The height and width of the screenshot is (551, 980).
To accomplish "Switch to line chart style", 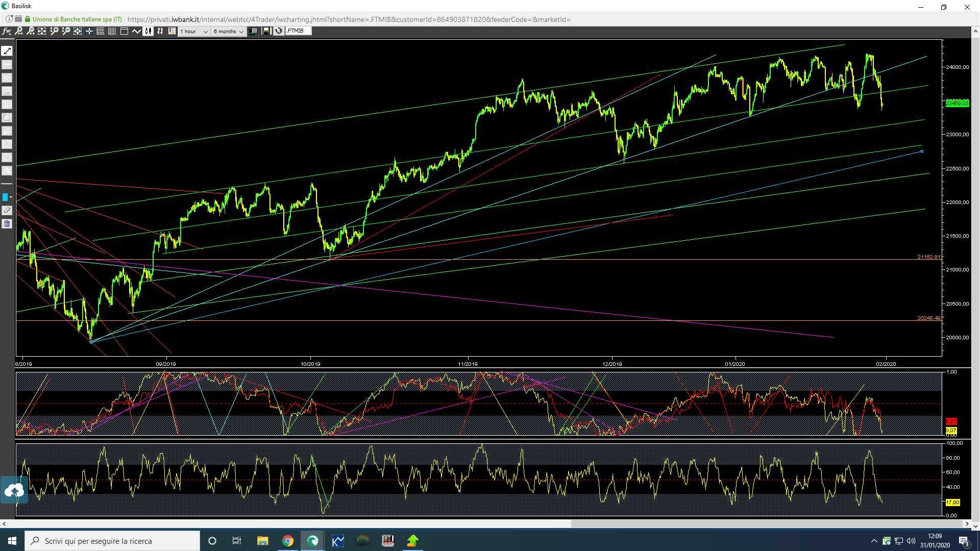I will point(136,31).
